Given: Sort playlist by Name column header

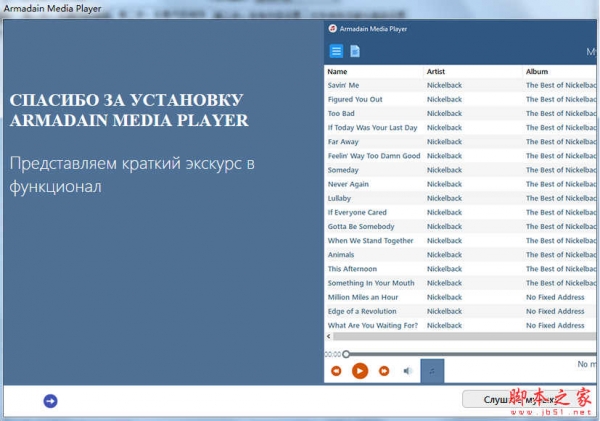Looking at the screenshot, I should [x=337, y=72].
